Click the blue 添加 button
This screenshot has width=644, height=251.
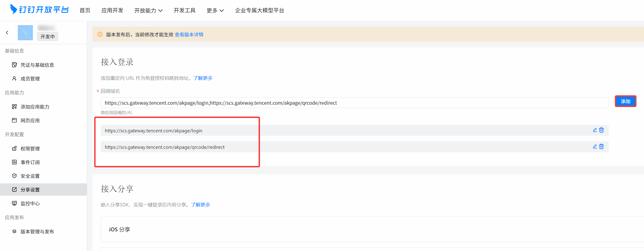click(x=625, y=101)
